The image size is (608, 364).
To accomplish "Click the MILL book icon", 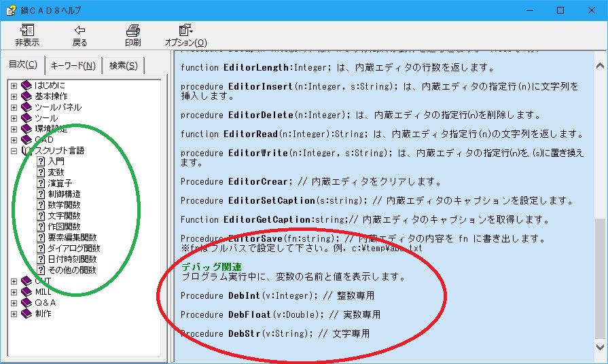I will (x=26, y=292).
